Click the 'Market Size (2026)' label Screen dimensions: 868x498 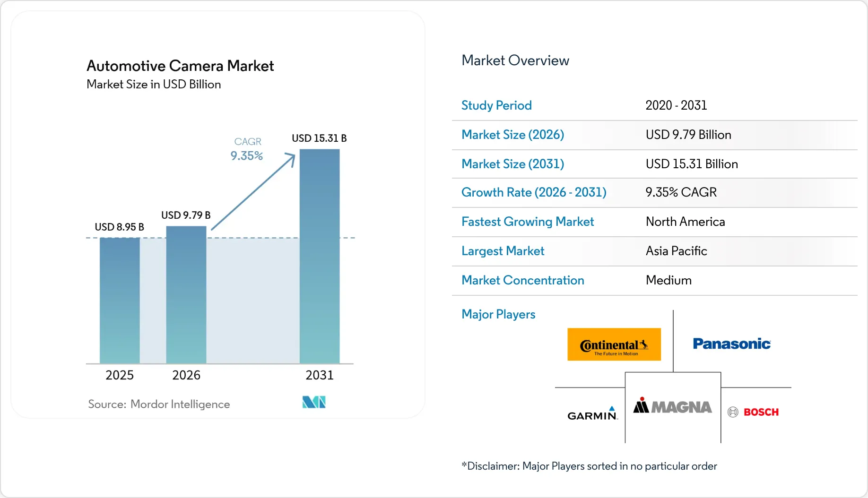point(513,135)
